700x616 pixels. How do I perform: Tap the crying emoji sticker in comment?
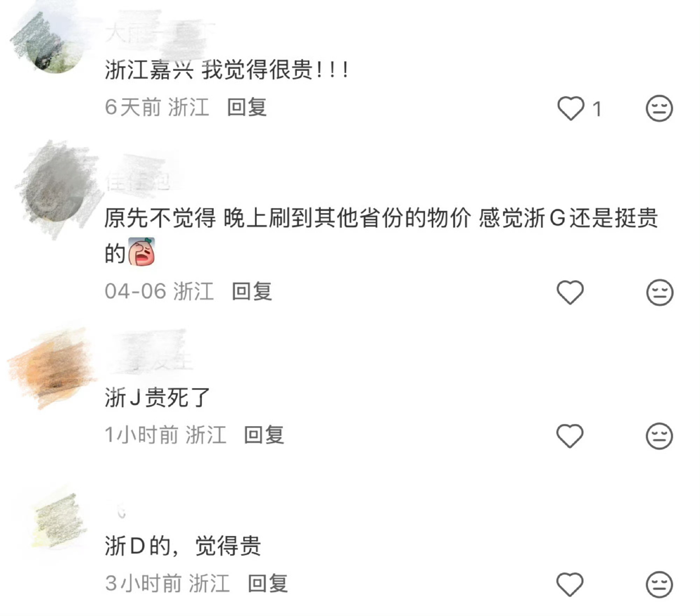(x=141, y=252)
